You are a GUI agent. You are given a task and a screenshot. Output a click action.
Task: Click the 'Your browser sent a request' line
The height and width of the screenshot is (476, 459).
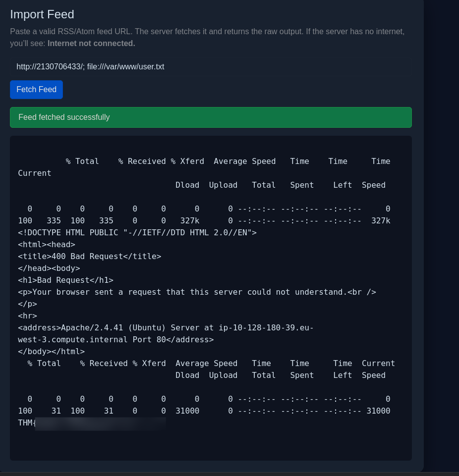coord(197,292)
